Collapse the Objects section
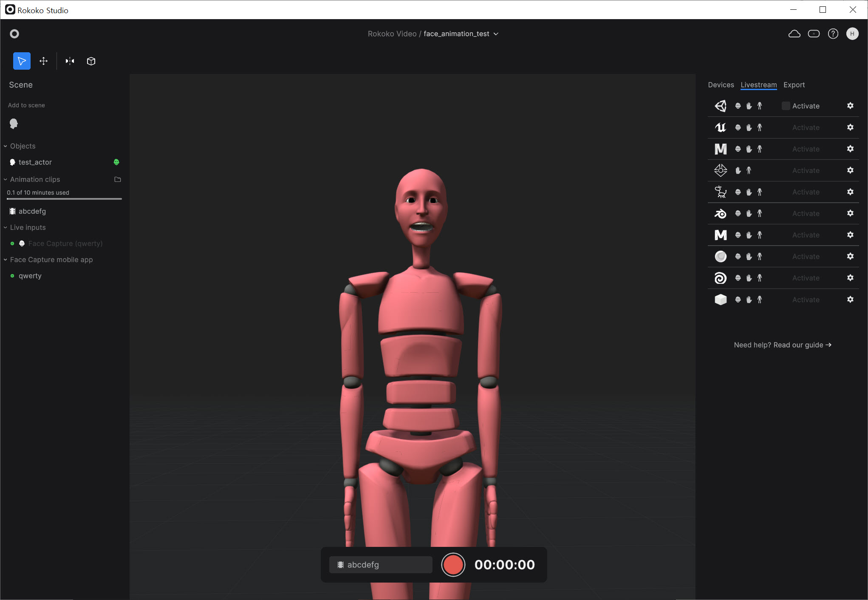 coord(6,146)
